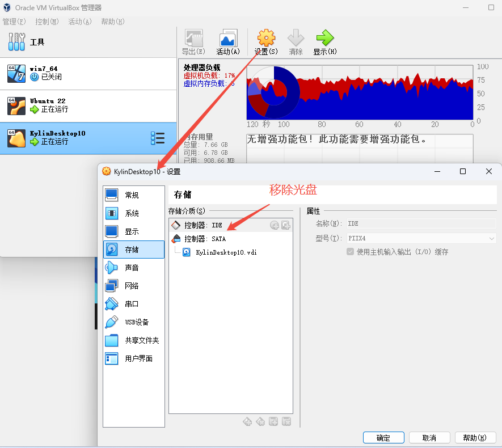Screen dimensions: 502x448
Task: Open the 活动(A) menu
Action: click(80, 22)
